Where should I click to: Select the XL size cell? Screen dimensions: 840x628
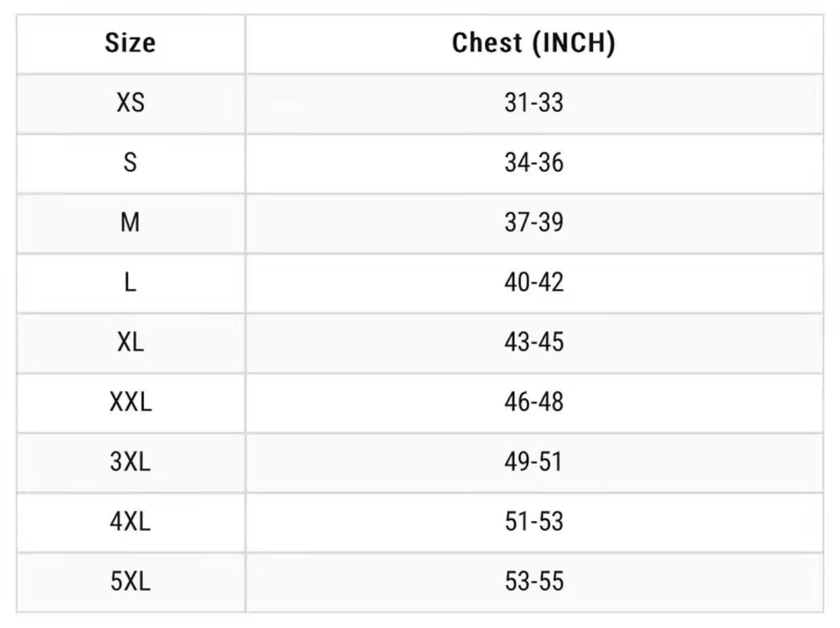tap(130, 343)
